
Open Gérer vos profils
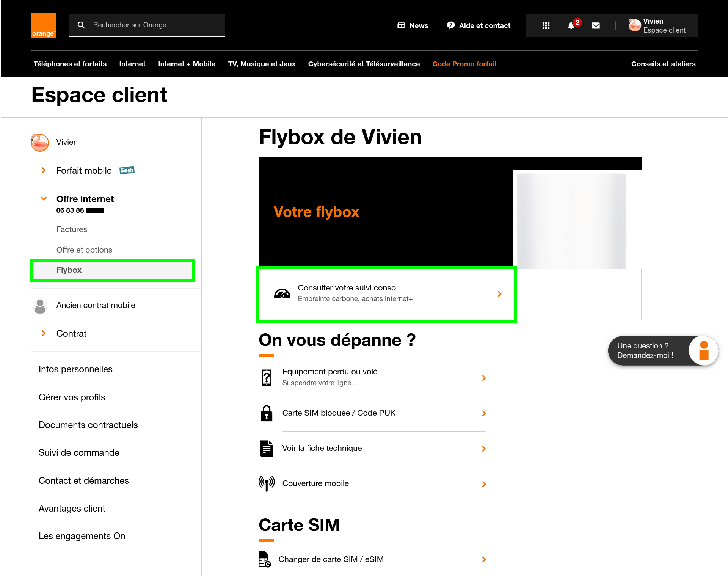tap(72, 397)
